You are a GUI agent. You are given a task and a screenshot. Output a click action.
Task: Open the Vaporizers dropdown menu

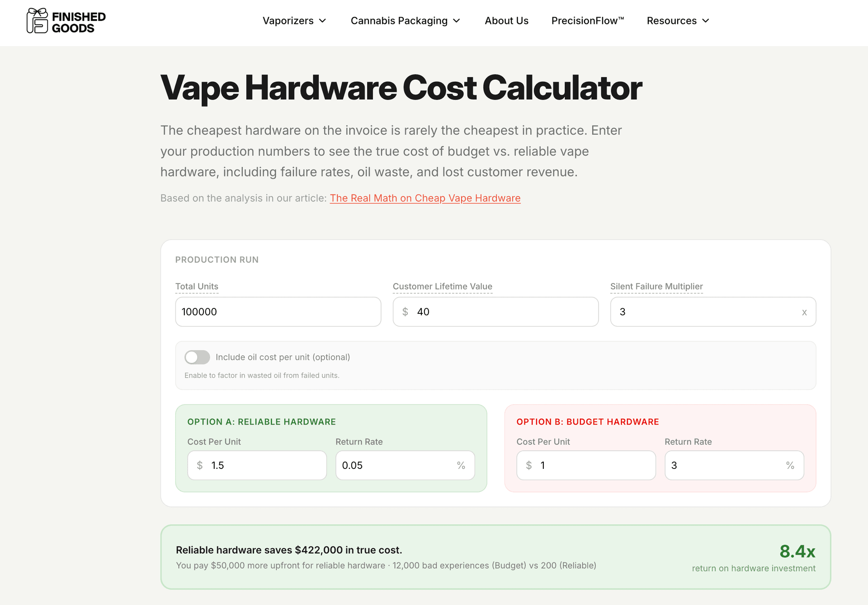(293, 20)
